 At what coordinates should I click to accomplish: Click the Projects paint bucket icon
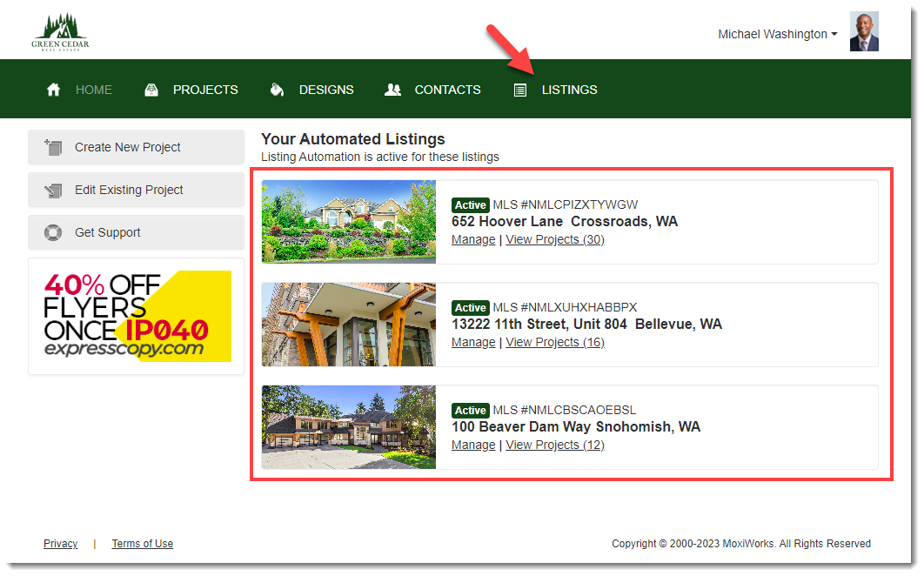(151, 89)
